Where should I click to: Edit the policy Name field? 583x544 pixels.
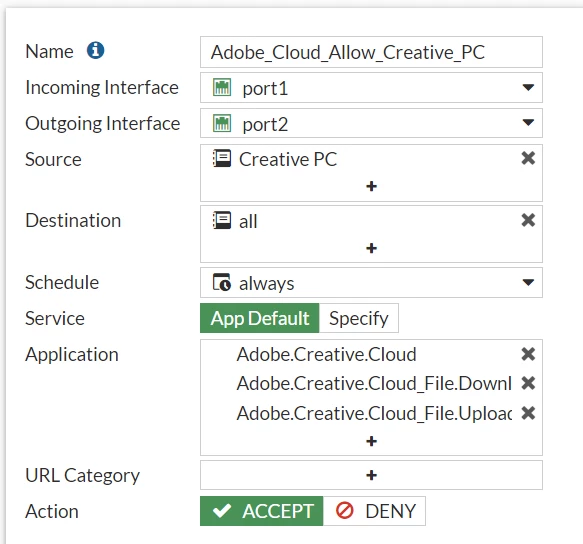[x=371, y=52]
